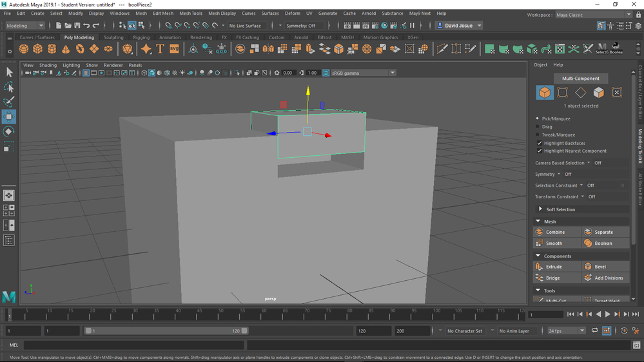Screen dimensions: 644x362
Task: Select the Rotate tool in the toolbox
Action: point(9,132)
